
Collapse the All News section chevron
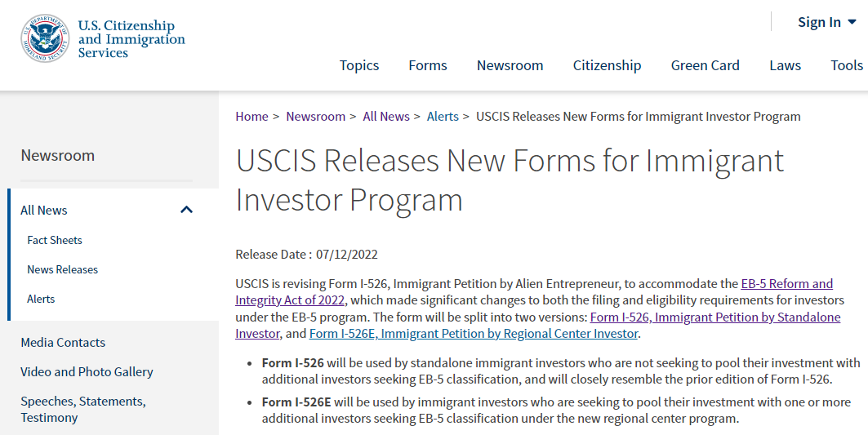[186, 210]
